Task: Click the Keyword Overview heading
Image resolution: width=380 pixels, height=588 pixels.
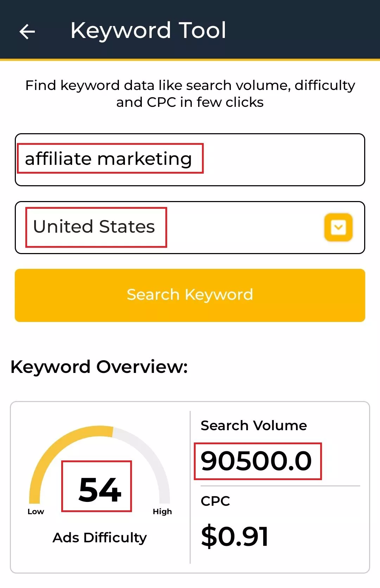Action: (99, 367)
